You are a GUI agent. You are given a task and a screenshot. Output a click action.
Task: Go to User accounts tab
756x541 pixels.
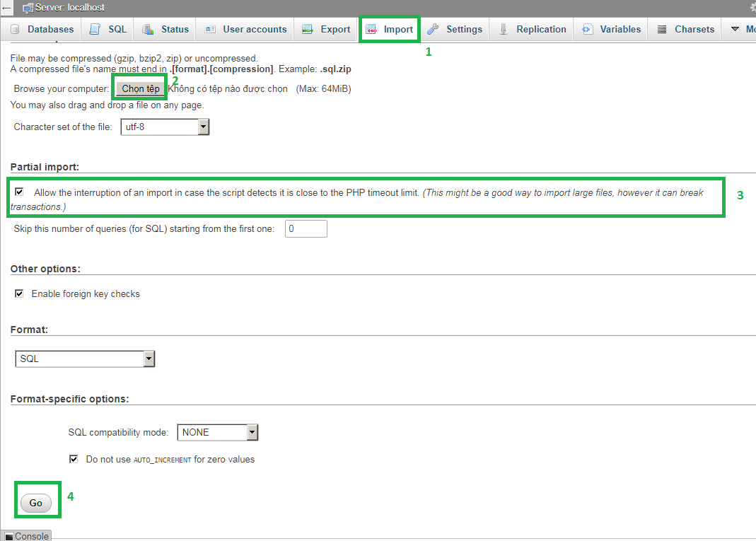point(246,30)
